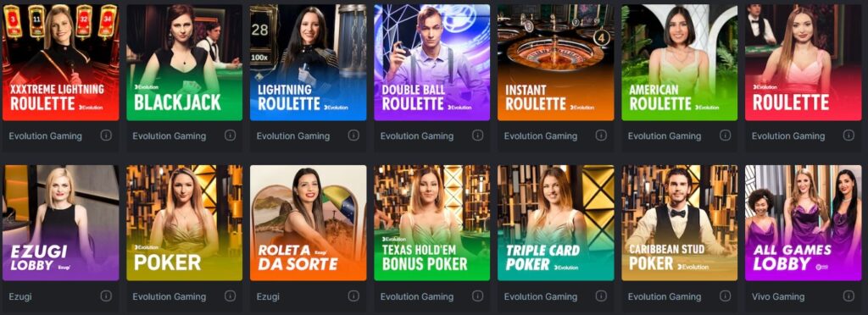Open the yellow Poker game tile
This screenshot has width=868, height=315.
[x=184, y=223]
